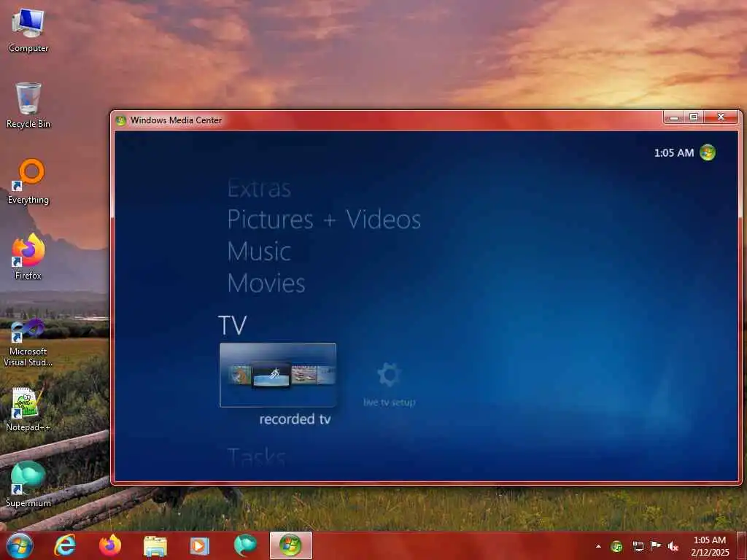
Task: Select the Supermium desktop shortcut
Action: (28, 484)
